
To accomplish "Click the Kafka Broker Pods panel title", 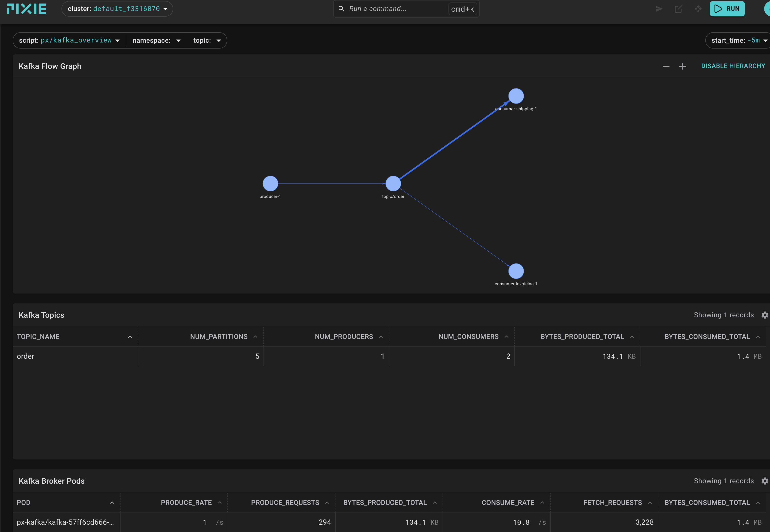I will click(52, 481).
